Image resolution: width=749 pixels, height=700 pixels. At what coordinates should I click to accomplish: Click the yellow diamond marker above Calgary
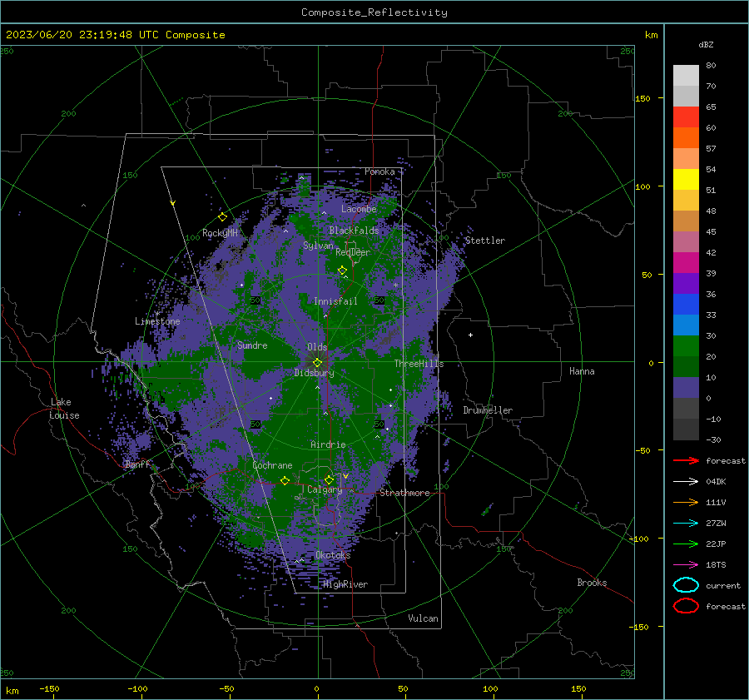tap(329, 479)
